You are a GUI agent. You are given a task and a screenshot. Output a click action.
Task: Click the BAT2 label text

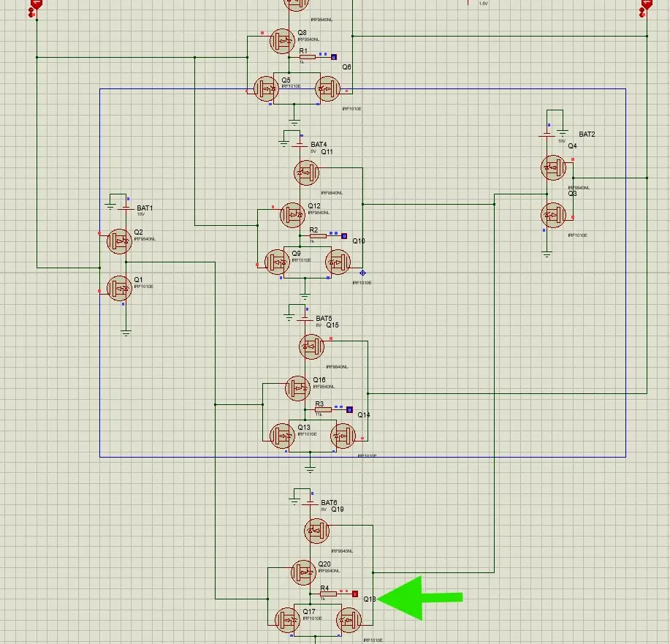click(x=587, y=134)
